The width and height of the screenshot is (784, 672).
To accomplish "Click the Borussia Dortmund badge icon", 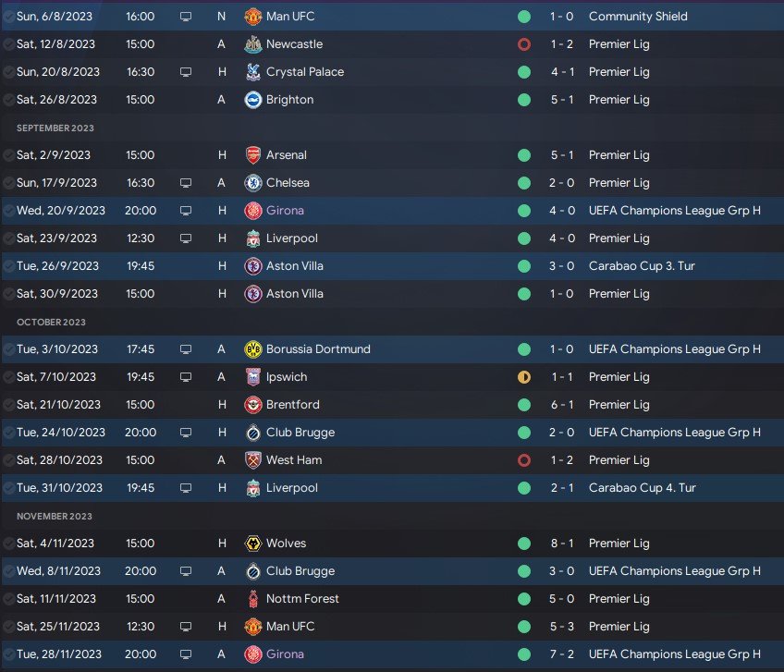I will tap(253, 349).
